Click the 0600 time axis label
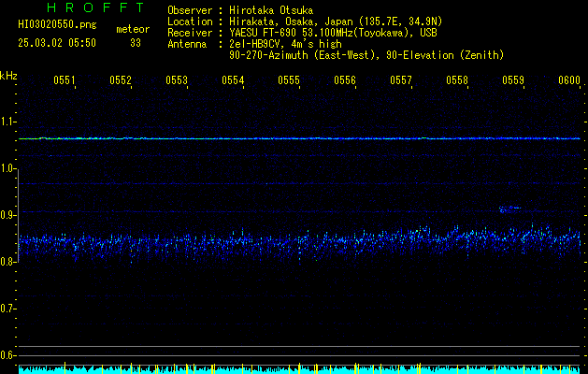Image resolution: width=588 pixels, height=374 pixels. tap(569, 79)
